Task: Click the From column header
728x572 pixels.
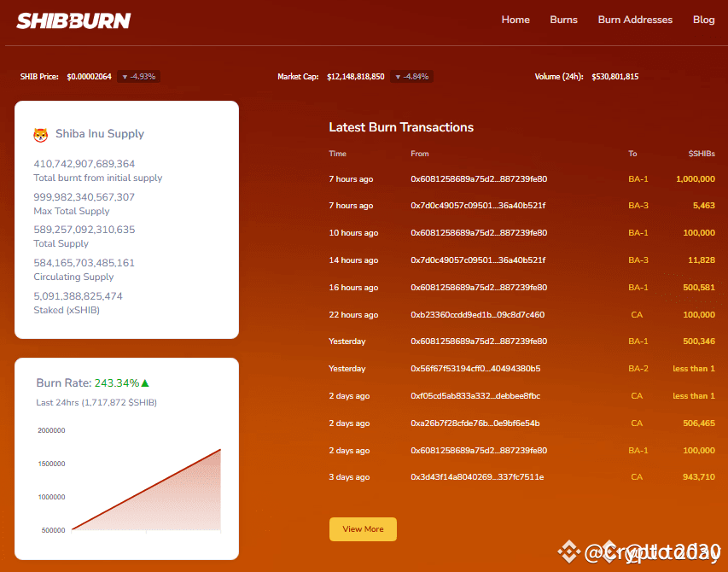Action: 420,153
